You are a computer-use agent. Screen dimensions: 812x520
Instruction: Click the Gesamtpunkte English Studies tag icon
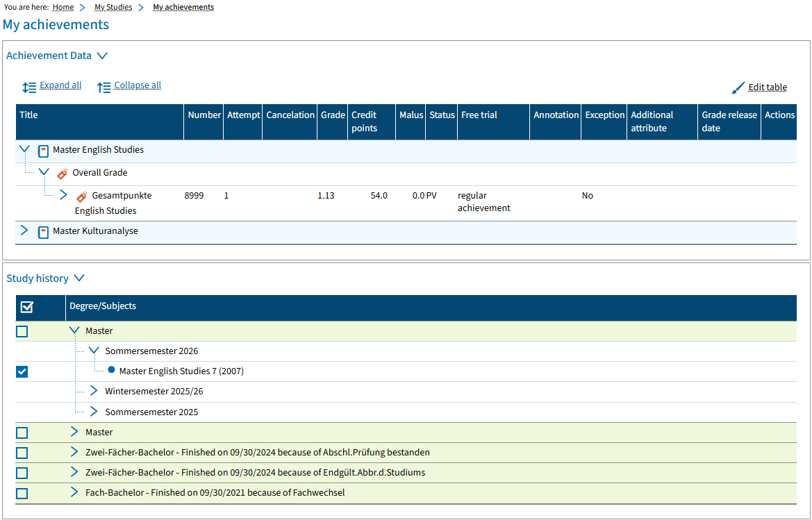pos(82,196)
